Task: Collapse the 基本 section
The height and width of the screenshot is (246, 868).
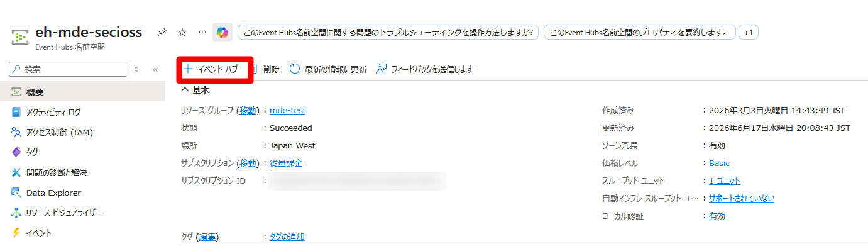Action: coord(195,90)
